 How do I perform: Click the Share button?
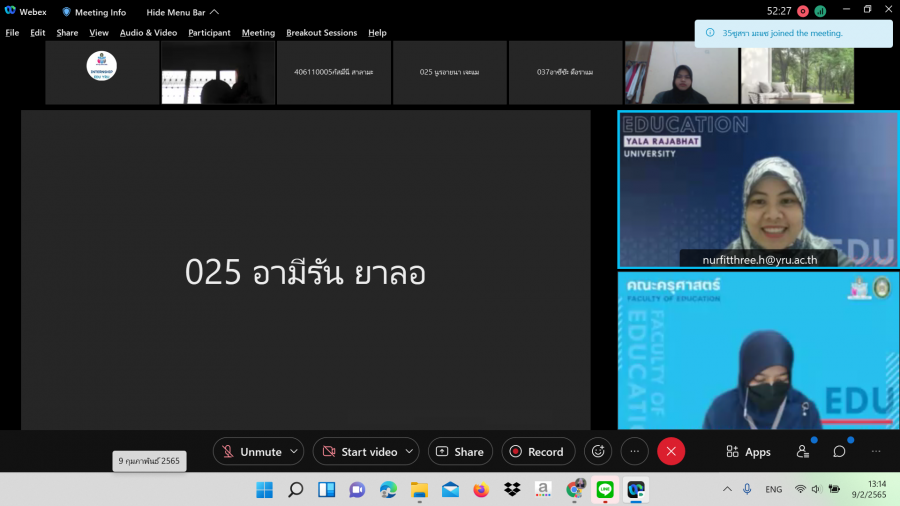point(460,452)
